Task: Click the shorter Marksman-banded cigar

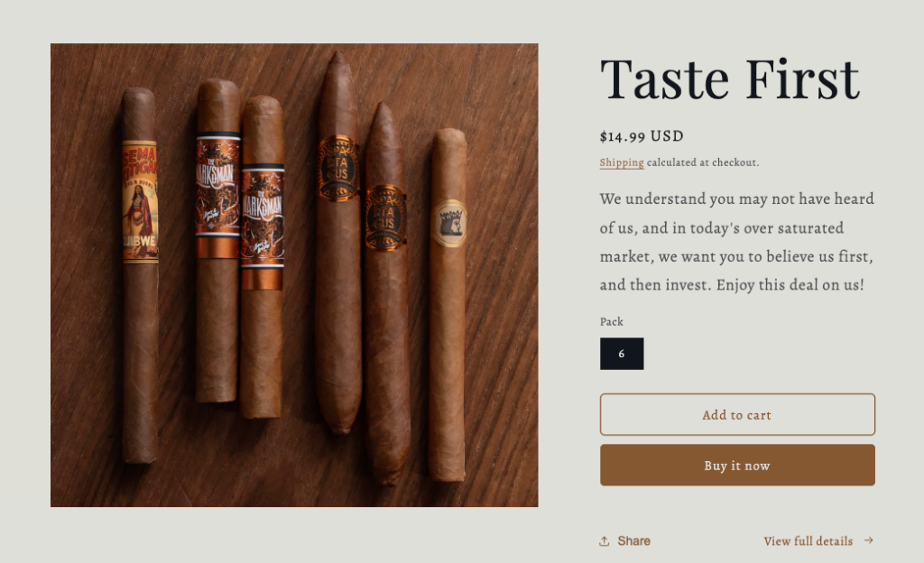Action: (x=263, y=257)
